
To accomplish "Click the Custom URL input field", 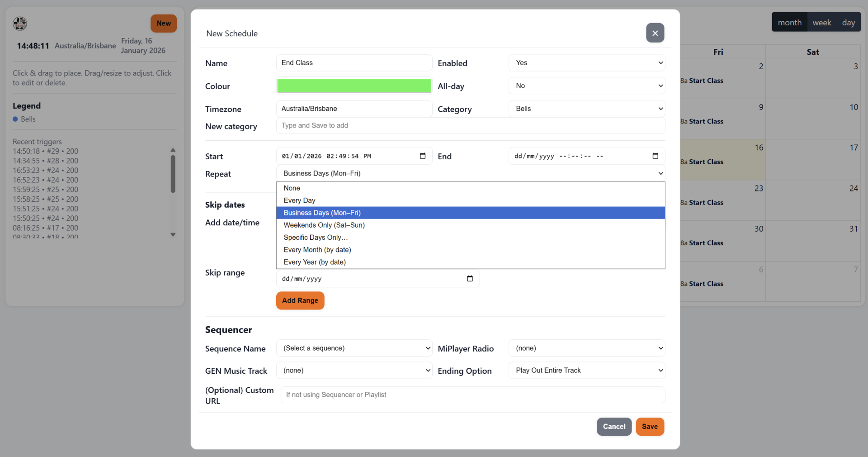I will click(472, 395).
